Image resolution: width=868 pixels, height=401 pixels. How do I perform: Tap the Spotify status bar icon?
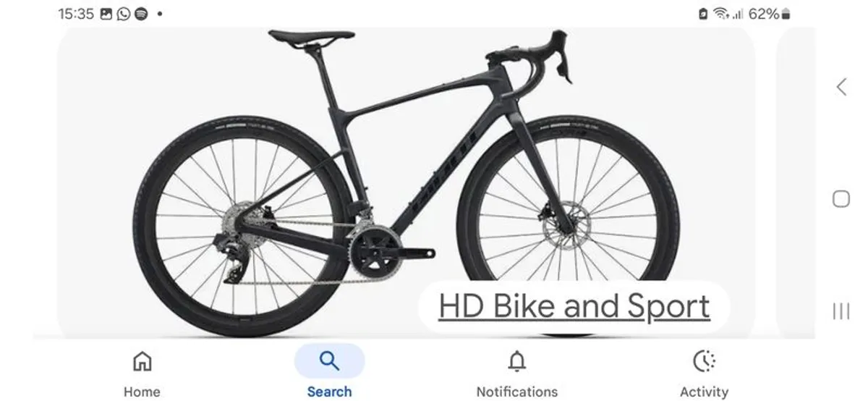coord(141,14)
